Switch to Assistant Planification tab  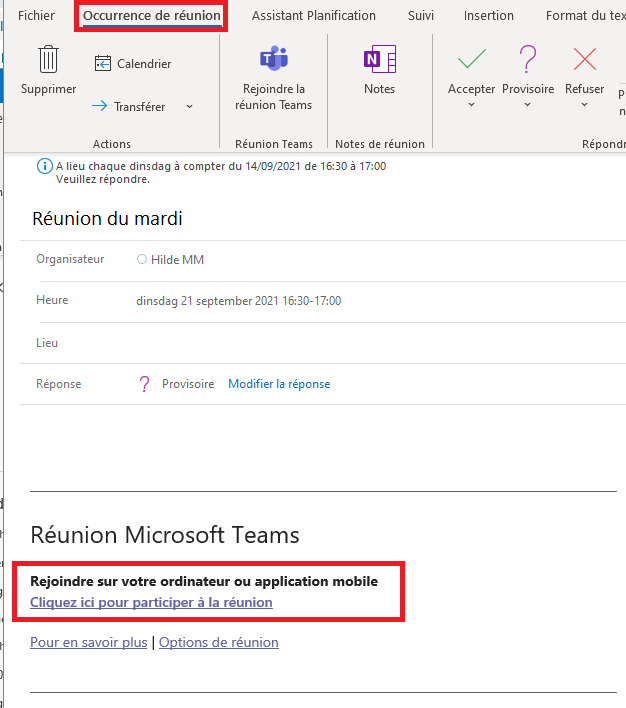pyautogui.click(x=313, y=16)
